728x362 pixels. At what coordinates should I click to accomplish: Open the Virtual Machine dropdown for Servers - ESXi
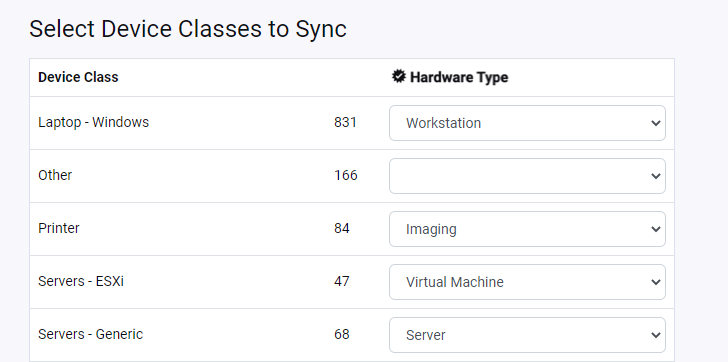pos(527,282)
